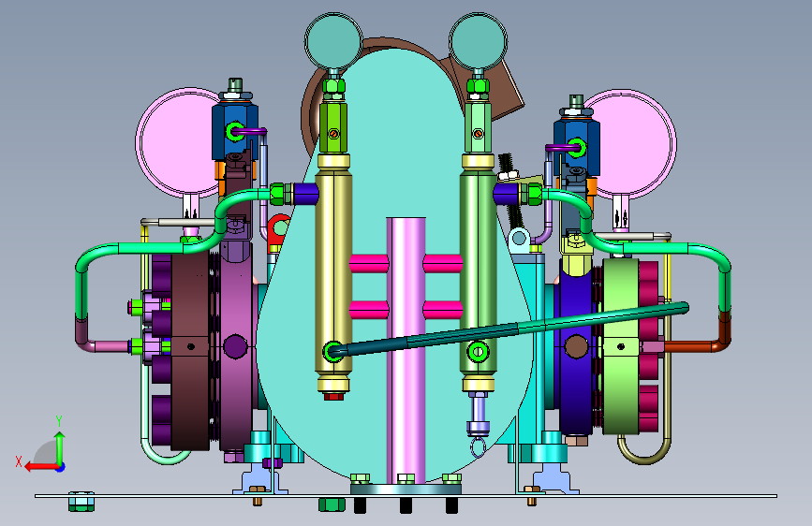This screenshot has height=526, width=812.
Task: Select the right lime green flange disc
Action: pyautogui.click(x=621, y=347)
